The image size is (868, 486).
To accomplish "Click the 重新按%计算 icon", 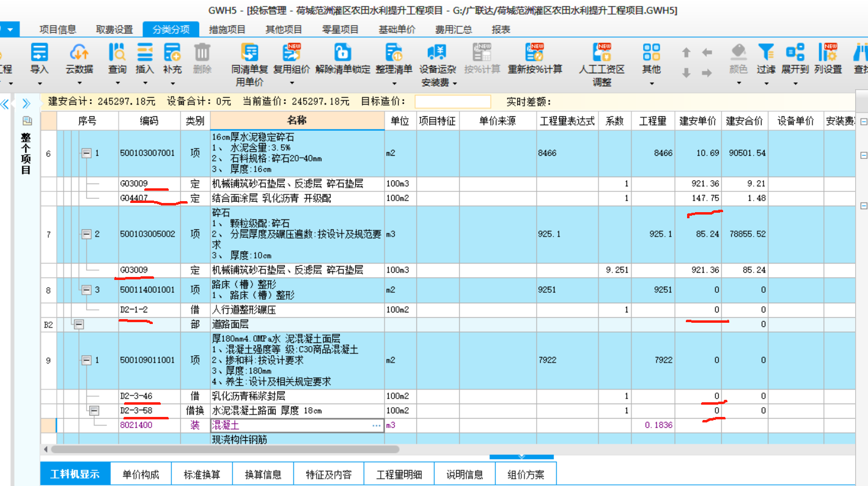I will 535,52.
